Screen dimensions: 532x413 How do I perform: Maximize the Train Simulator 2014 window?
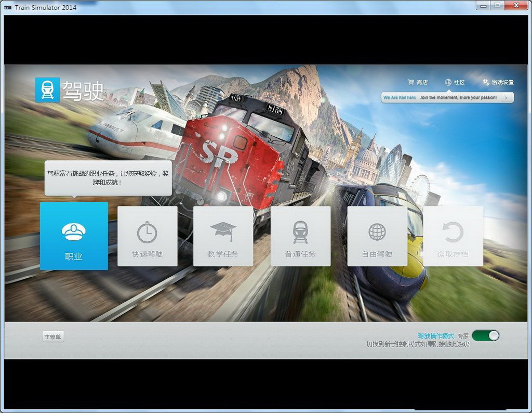point(498,5)
